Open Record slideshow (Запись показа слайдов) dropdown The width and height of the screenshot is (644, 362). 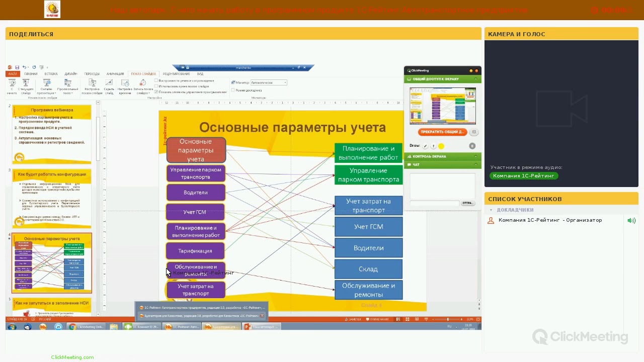pos(143,86)
